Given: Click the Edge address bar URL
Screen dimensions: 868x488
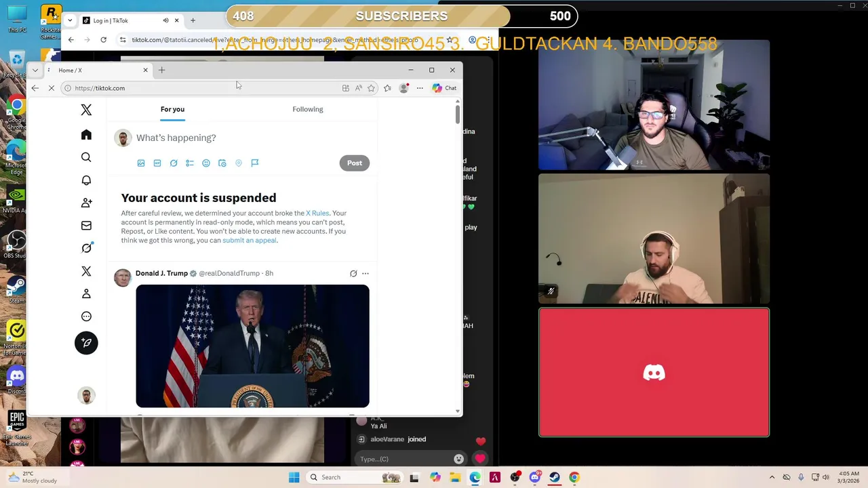Looking at the screenshot, I should tap(100, 88).
